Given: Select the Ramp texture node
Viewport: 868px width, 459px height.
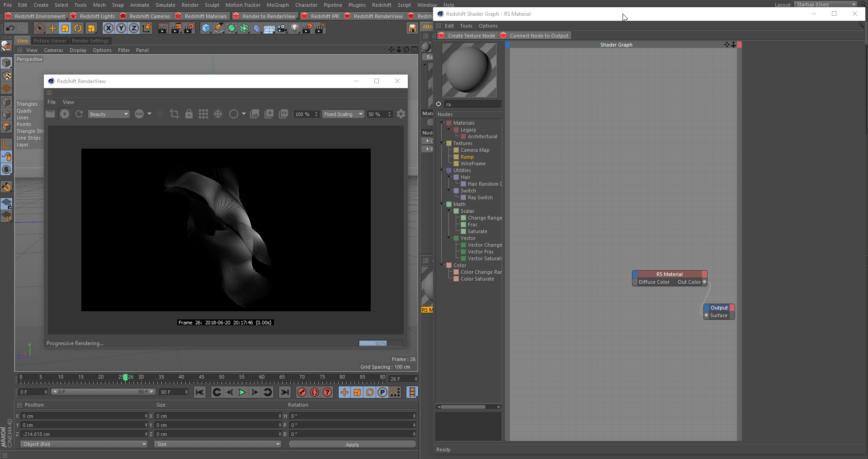Looking at the screenshot, I should (467, 157).
